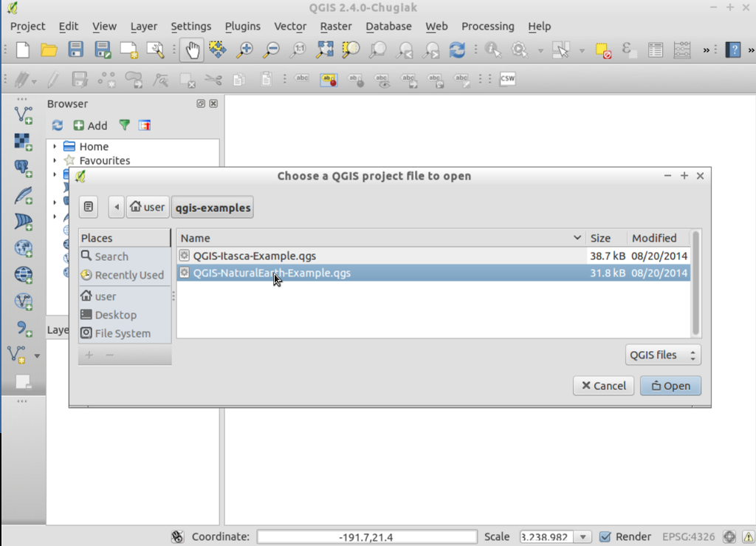Image resolution: width=756 pixels, height=546 pixels.
Task: Click the Zoom Last icon
Action: pos(405,50)
